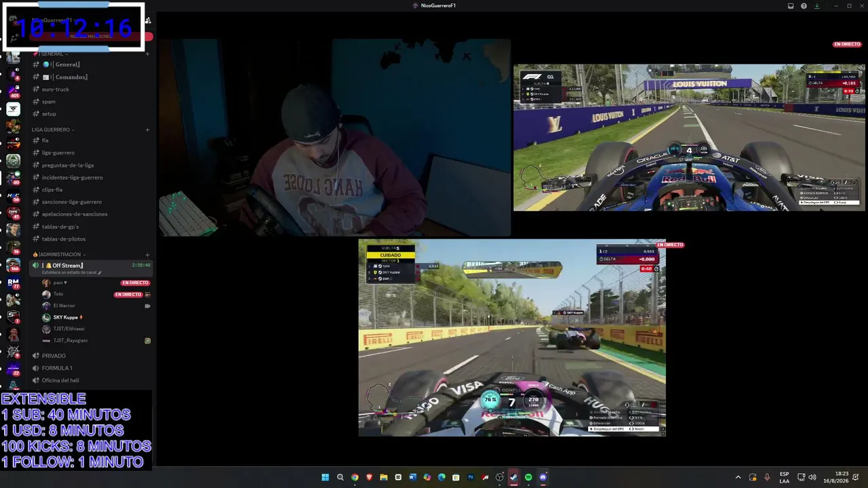
Task: Open Windows taskbar search
Action: click(340, 477)
